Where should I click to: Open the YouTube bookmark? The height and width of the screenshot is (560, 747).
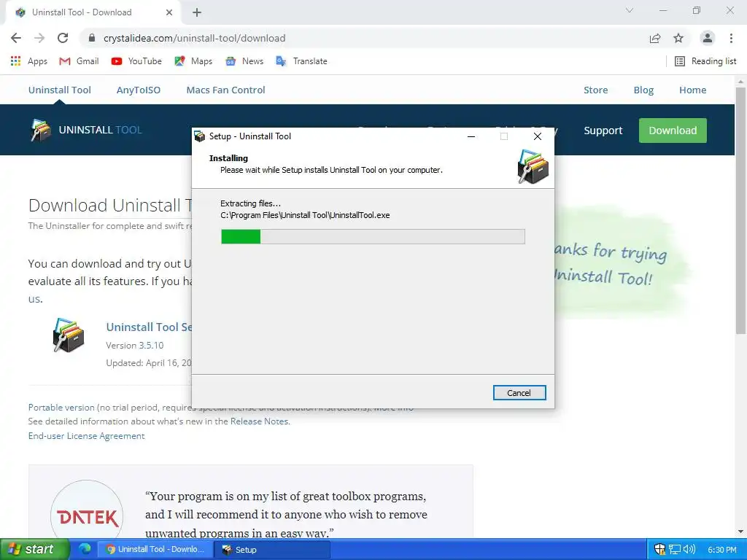pos(136,61)
